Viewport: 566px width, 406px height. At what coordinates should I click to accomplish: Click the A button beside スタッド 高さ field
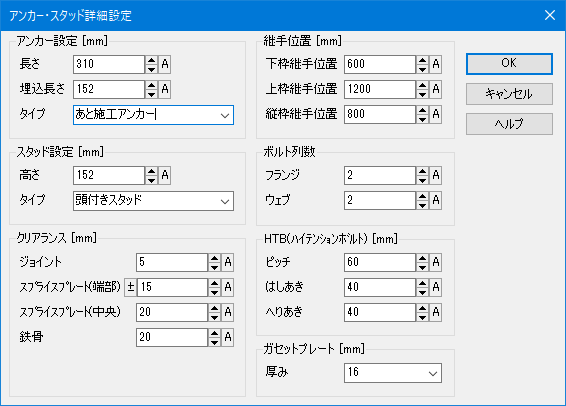165,176
